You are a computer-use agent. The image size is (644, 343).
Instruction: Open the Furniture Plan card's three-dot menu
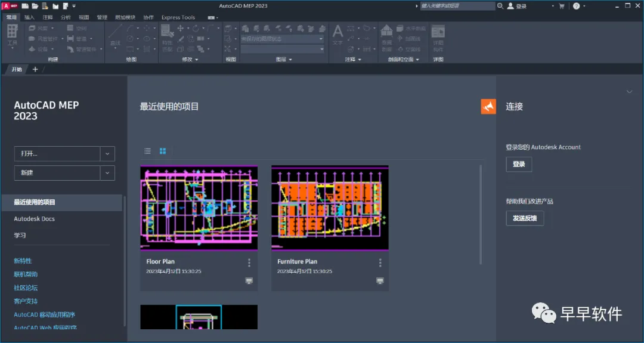(x=380, y=262)
